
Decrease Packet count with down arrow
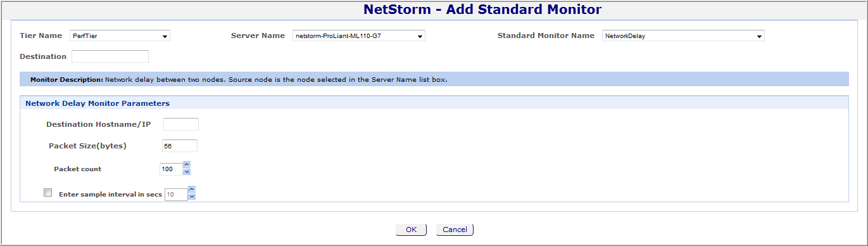pos(187,172)
